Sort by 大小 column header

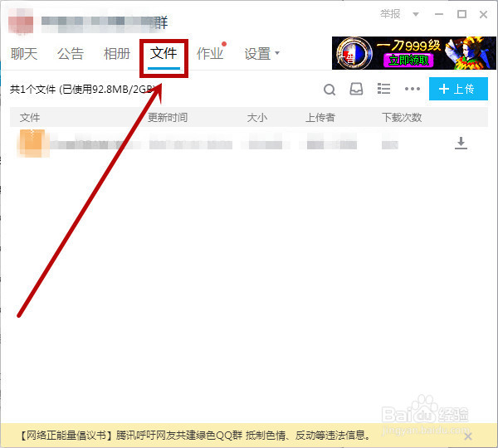(x=257, y=118)
